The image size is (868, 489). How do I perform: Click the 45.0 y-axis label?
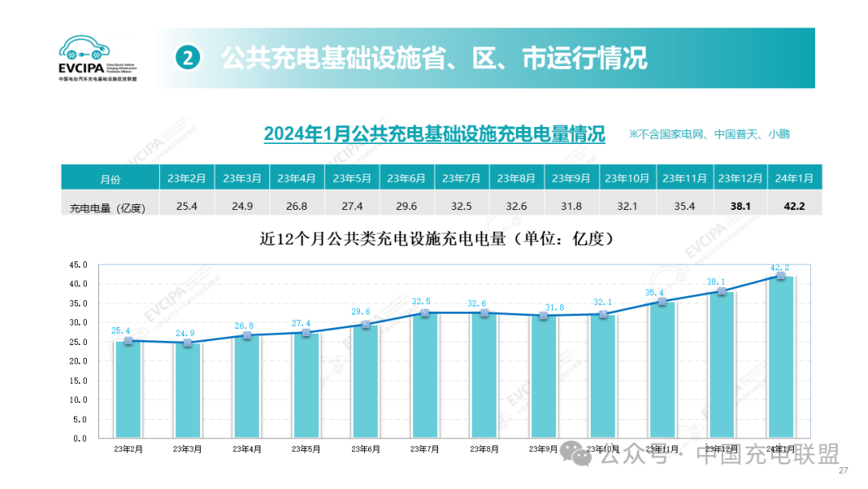pos(78,265)
